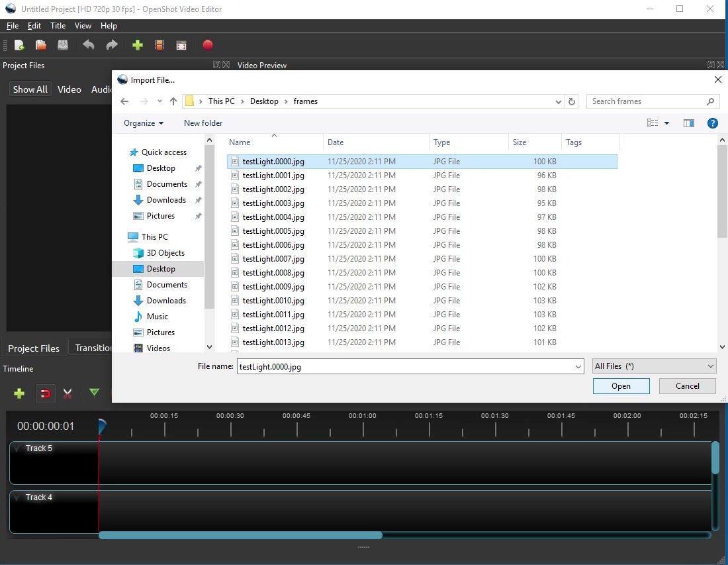This screenshot has height=565, width=728.
Task: Expand the Organize dropdown menu
Action: pyautogui.click(x=144, y=123)
